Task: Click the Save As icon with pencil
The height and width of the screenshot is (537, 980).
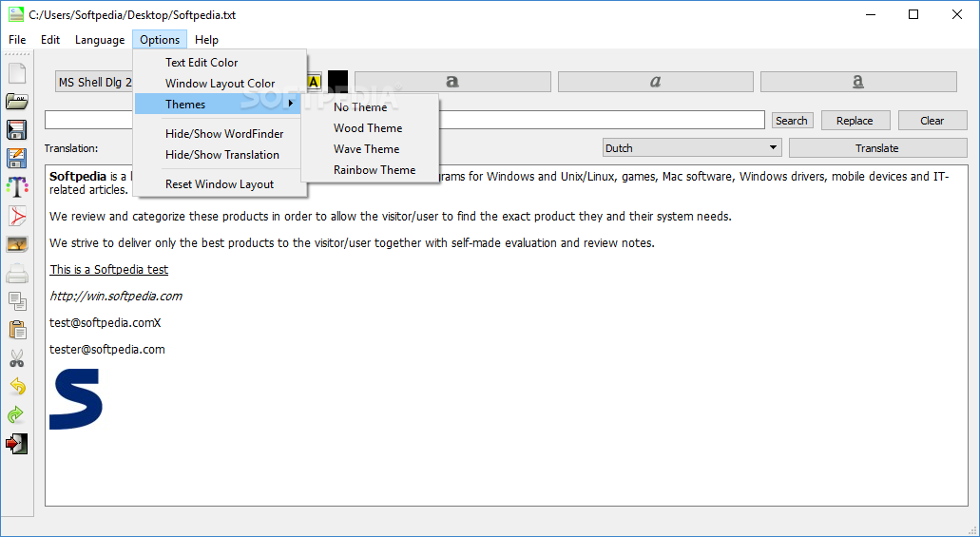Action: pyautogui.click(x=17, y=158)
